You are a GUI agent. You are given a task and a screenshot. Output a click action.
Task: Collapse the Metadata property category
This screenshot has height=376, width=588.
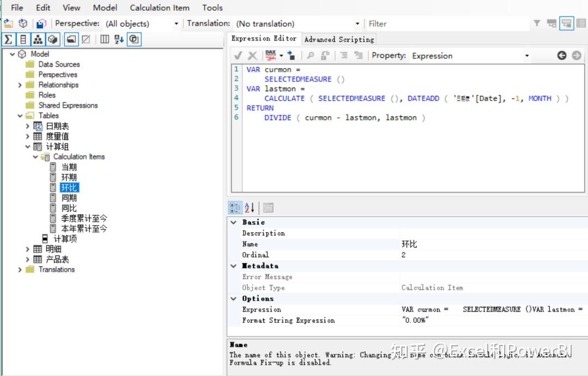tap(234, 266)
